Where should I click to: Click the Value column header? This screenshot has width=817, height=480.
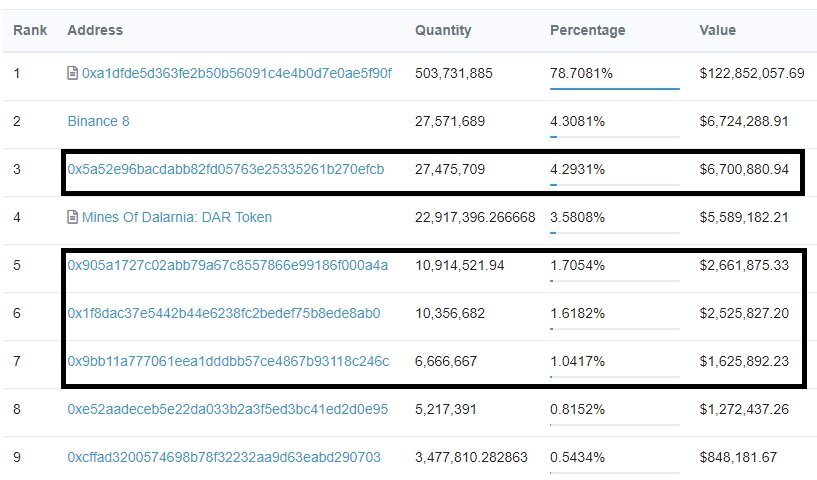click(717, 30)
